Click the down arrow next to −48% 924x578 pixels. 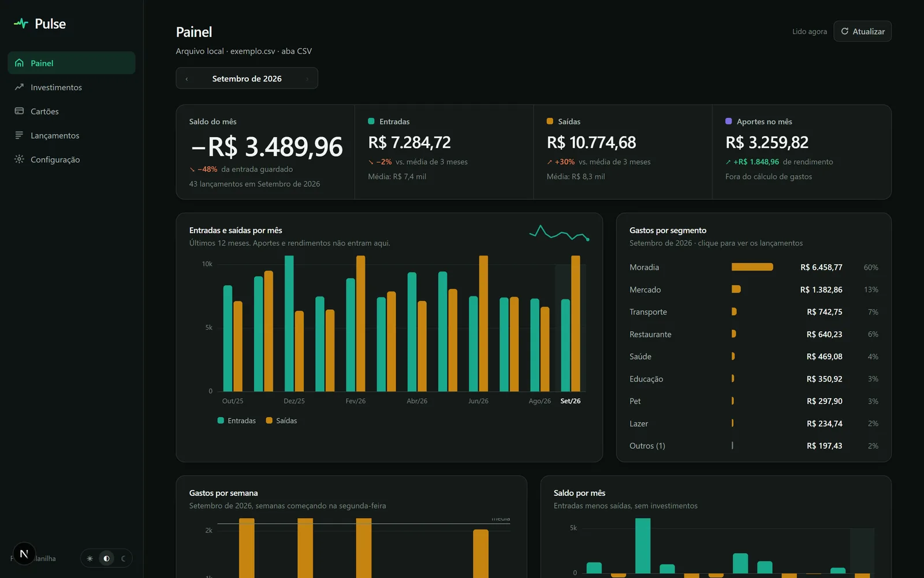tap(192, 170)
